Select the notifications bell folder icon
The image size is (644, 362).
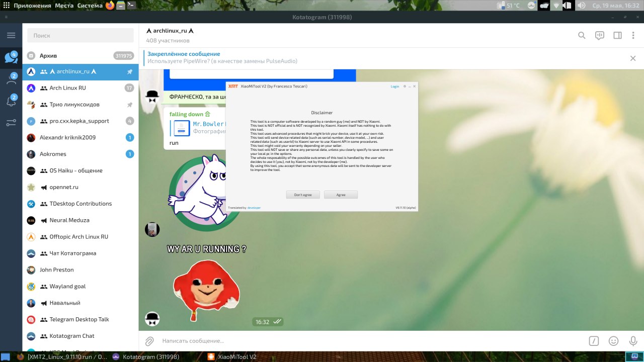coord(11,101)
